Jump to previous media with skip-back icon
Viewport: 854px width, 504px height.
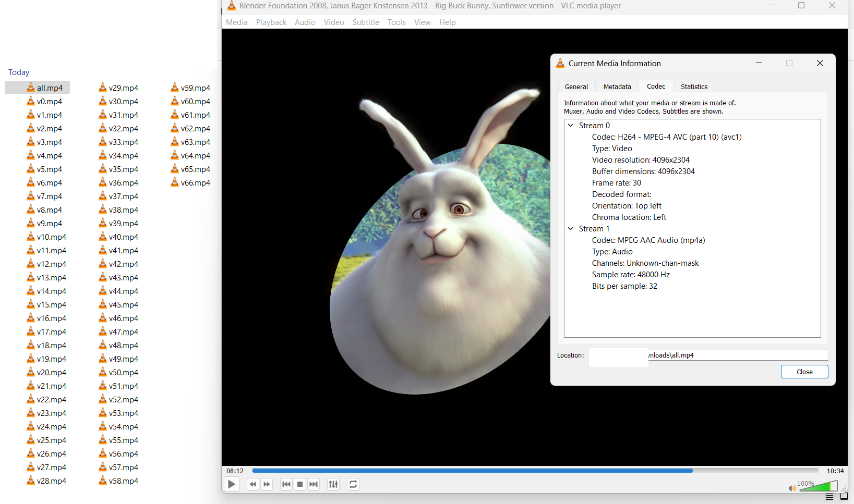pyautogui.click(x=286, y=484)
